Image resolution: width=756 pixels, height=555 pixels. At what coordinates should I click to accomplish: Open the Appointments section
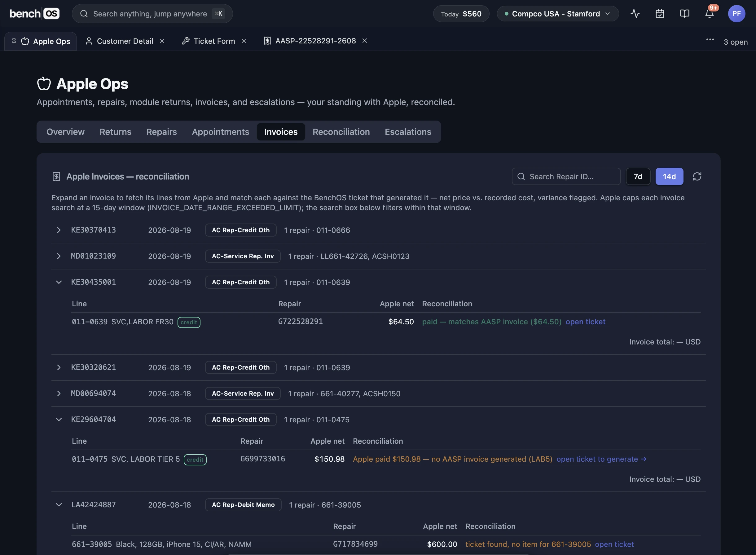221,132
